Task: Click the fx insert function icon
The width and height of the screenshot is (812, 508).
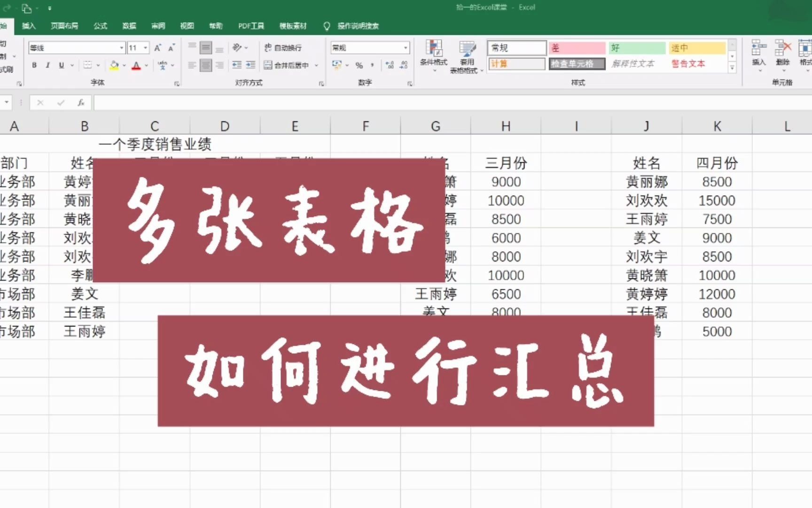Action: coord(81,102)
